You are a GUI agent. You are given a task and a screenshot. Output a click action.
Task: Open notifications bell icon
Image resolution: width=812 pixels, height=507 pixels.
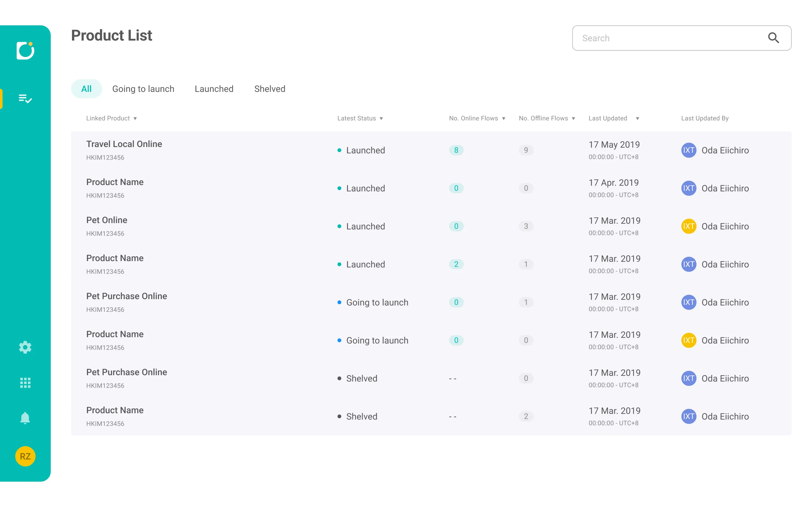click(25, 418)
